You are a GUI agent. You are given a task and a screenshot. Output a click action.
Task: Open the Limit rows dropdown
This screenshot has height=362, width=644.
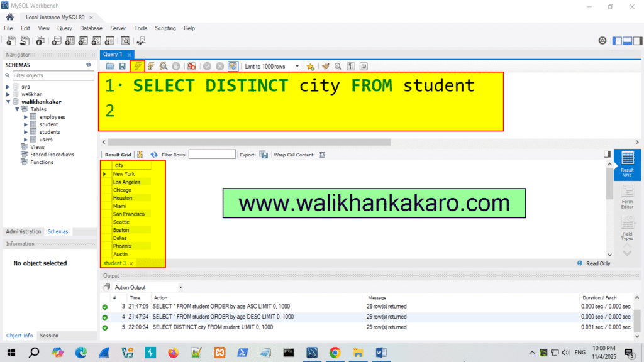tap(296, 66)
